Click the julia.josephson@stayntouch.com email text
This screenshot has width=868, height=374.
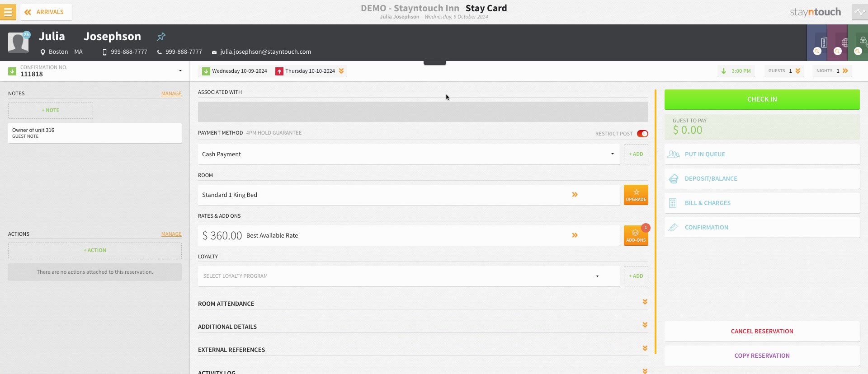pyautogui.click(x=265, y=52)
